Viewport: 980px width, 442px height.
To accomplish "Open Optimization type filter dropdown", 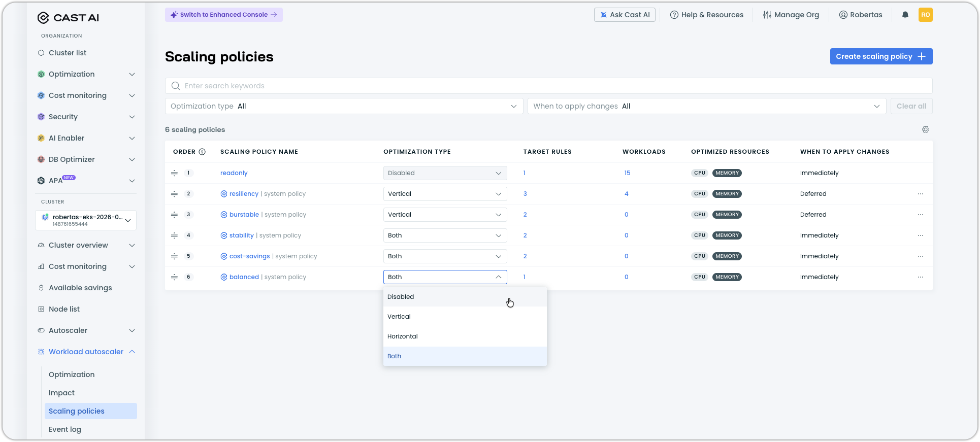I will pyautogui.click(x=344, y=106).
